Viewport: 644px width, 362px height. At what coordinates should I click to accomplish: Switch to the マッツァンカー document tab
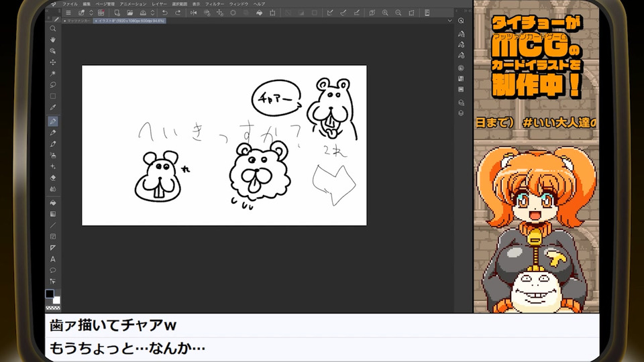pos(77,21)
